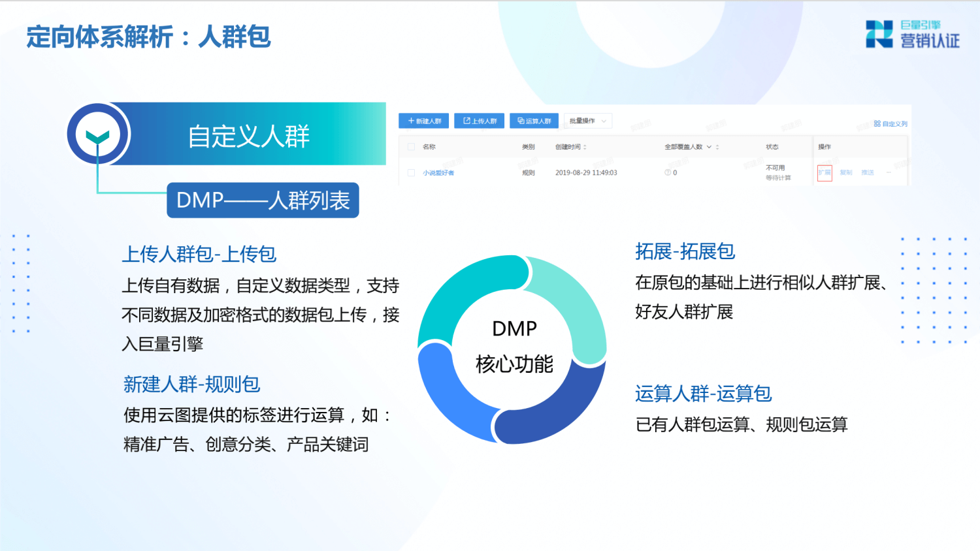This screenshot has width=980, height=551.
Task: Tick the checkbox for 小说爱好者 row
Action: [411, 173]
